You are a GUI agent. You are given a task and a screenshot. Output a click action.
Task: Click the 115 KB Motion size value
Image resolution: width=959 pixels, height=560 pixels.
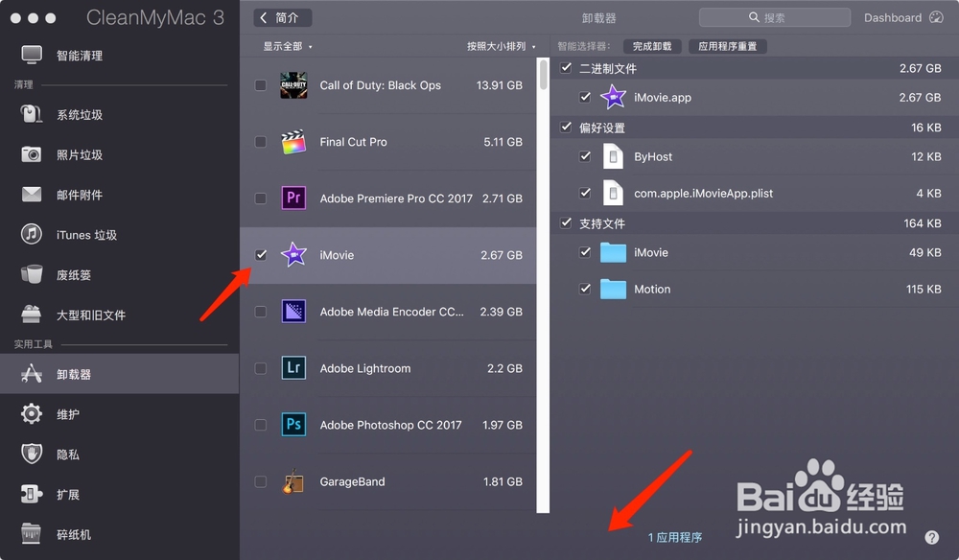(924, 290)
